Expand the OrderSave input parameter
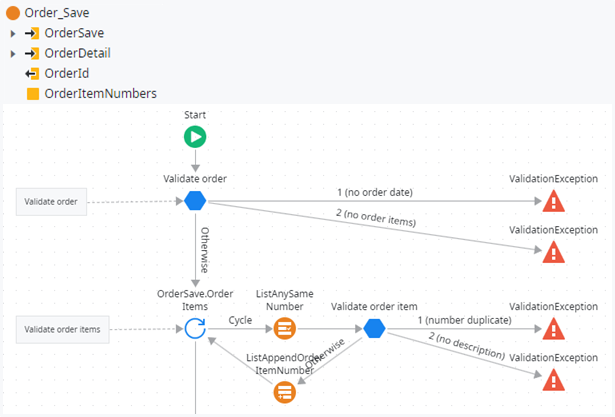615x417 pixels. click(x=13, y=33)
